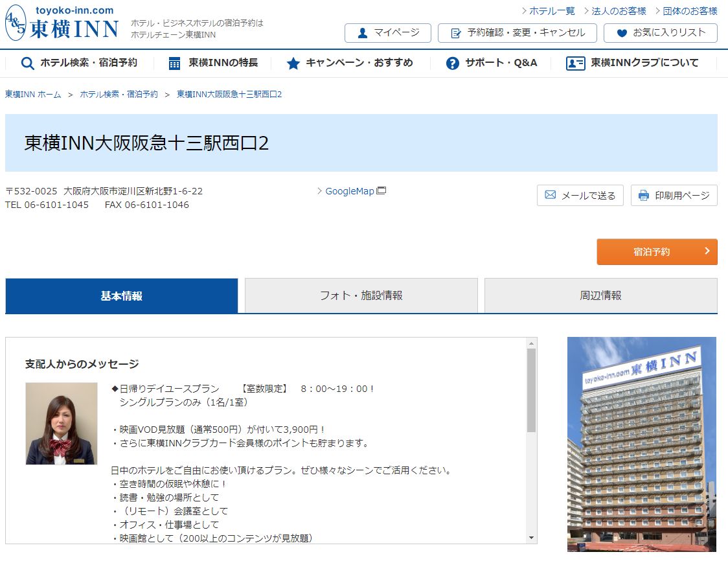Switch to フォト・施設情報 tab
This screenshot has width=728, height=563.
click(x=361, y=295)
